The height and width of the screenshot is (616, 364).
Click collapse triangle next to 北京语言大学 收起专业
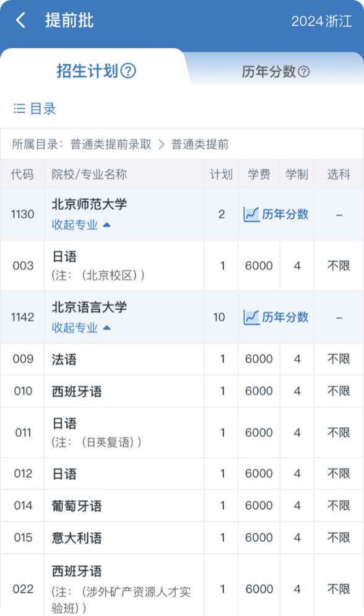click(107, 328)
